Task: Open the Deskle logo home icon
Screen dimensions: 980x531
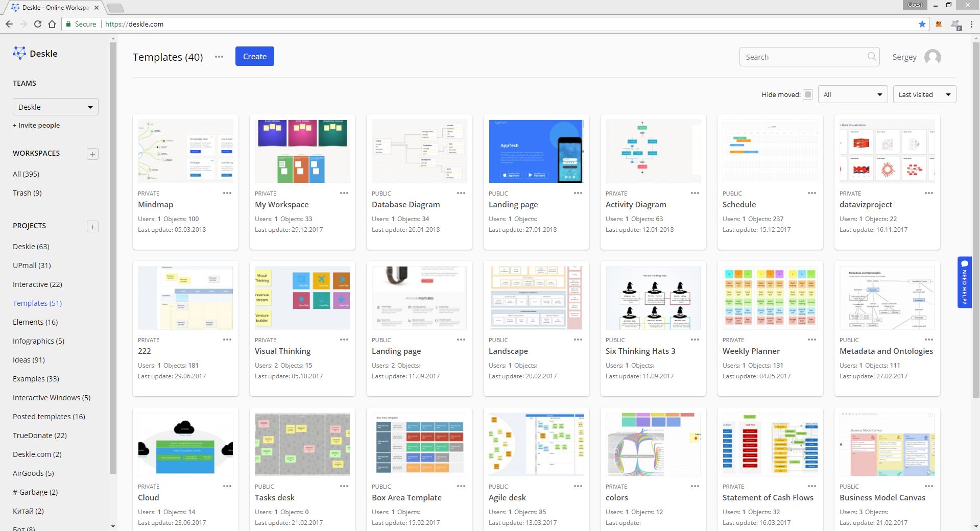Action: 19,53
